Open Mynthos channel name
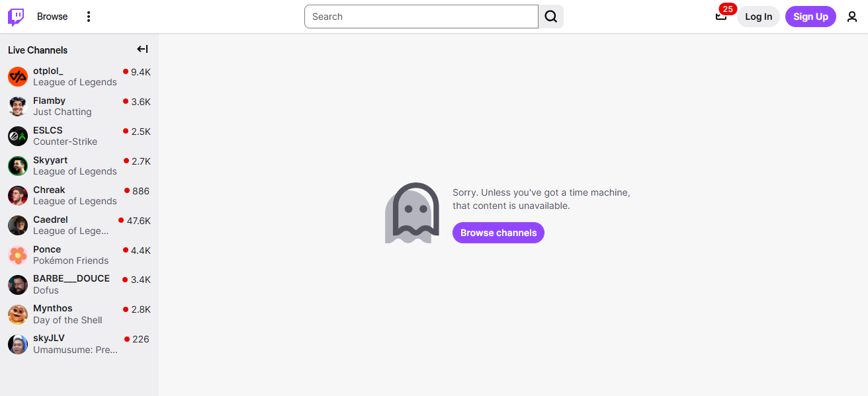This screenshot has height=396, width=868. [x=53, y=308]
